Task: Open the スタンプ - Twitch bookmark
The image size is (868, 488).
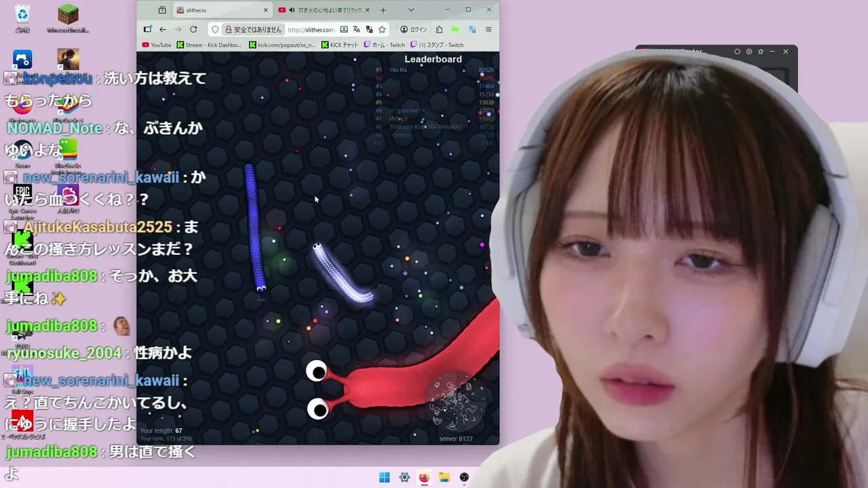Action: (437, 45)
